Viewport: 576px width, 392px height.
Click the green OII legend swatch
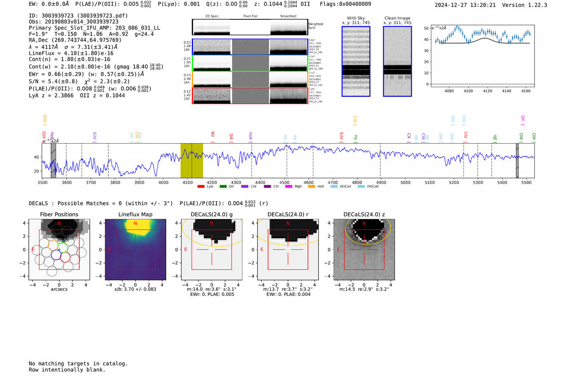(x=223, y=186)
